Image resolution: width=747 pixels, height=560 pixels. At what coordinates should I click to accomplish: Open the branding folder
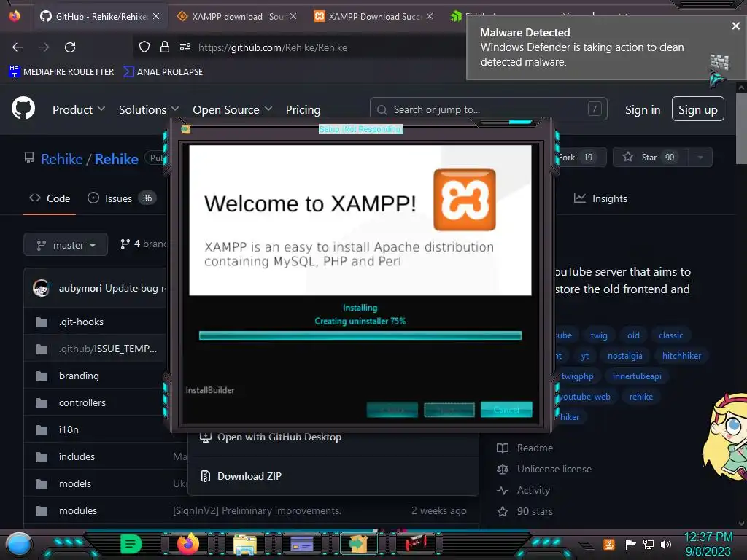click(79, 376)
